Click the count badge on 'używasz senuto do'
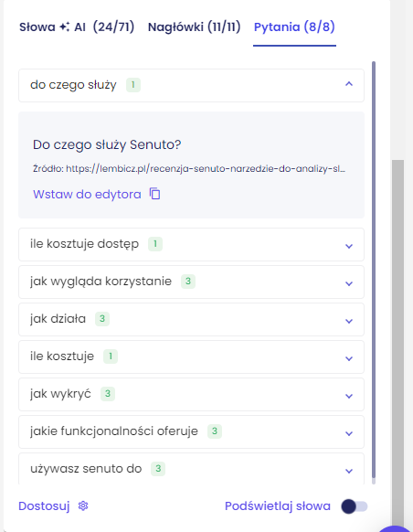 (x=158, y=469)
